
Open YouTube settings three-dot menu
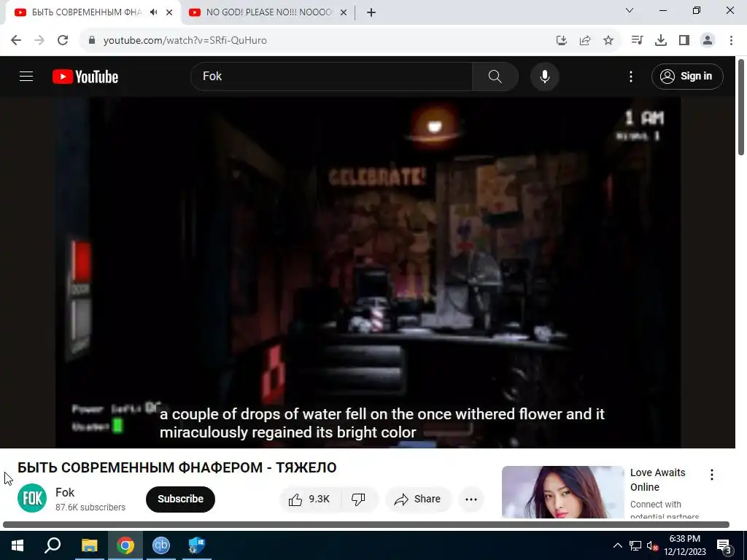point(631,76)
